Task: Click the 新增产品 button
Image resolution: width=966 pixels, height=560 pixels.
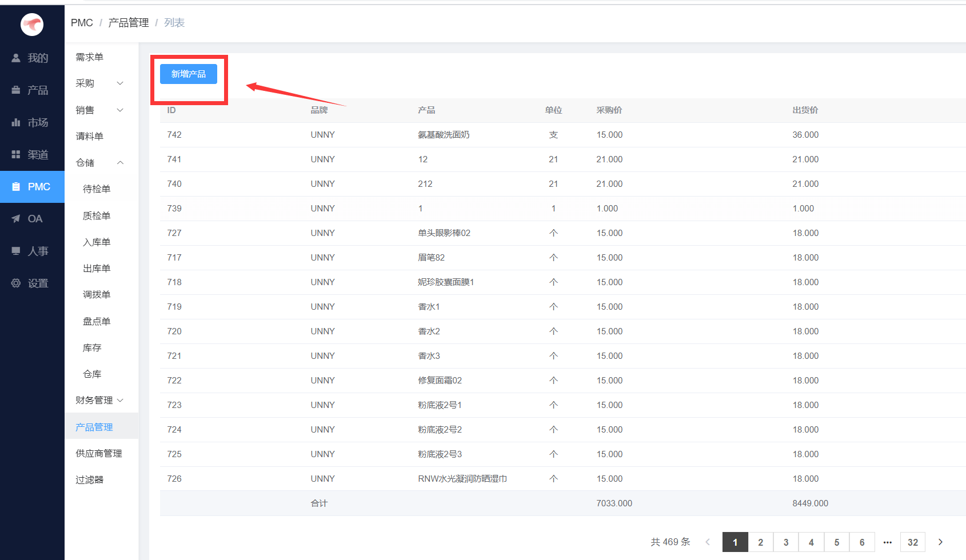Action: click(189, 74)
